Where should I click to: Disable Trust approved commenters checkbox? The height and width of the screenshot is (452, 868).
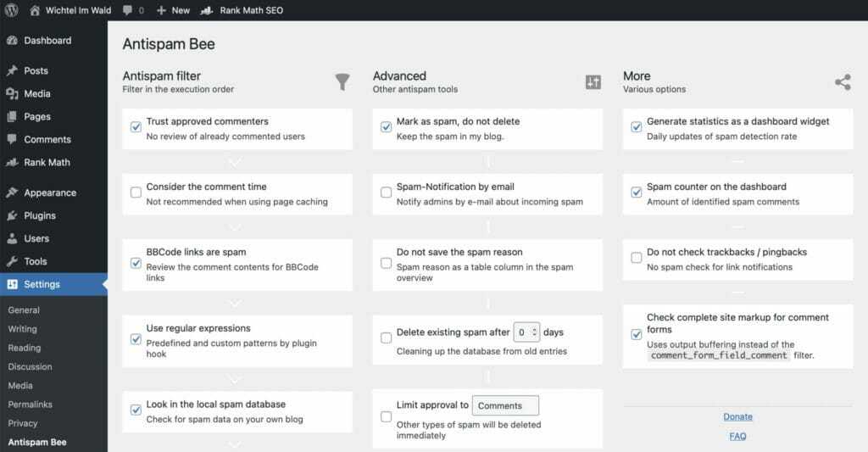click(136, 127)
